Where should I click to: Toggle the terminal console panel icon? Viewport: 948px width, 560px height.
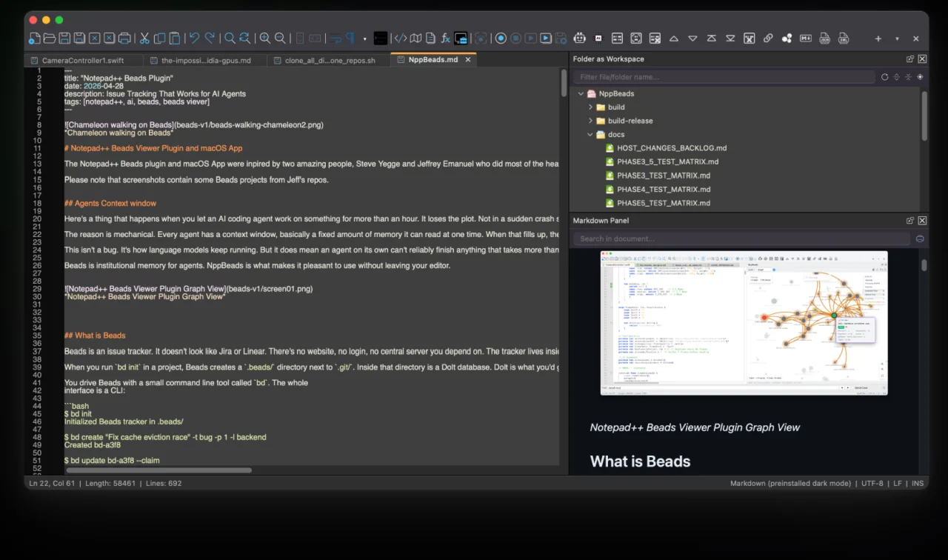381,39
